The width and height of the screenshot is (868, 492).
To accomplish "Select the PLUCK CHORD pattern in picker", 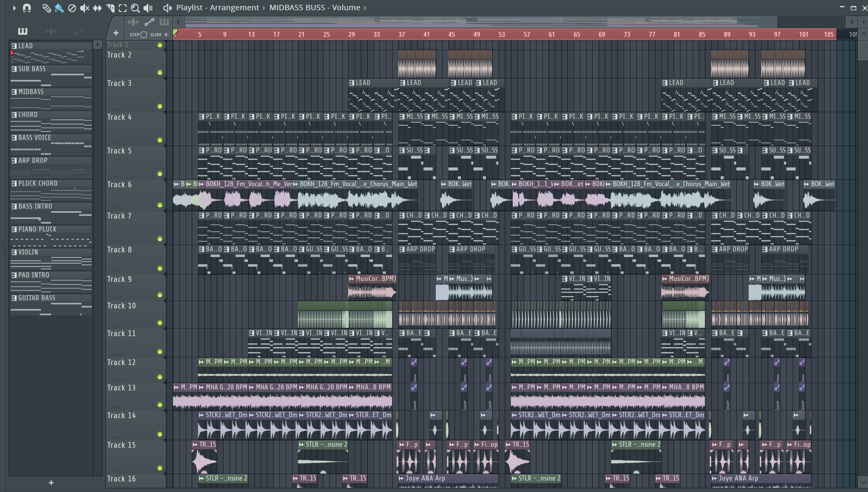I will click(x=51, y=190).
